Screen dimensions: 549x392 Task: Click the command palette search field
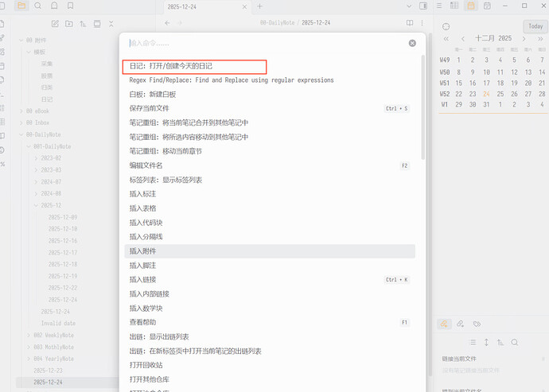[x=263, y=43]
